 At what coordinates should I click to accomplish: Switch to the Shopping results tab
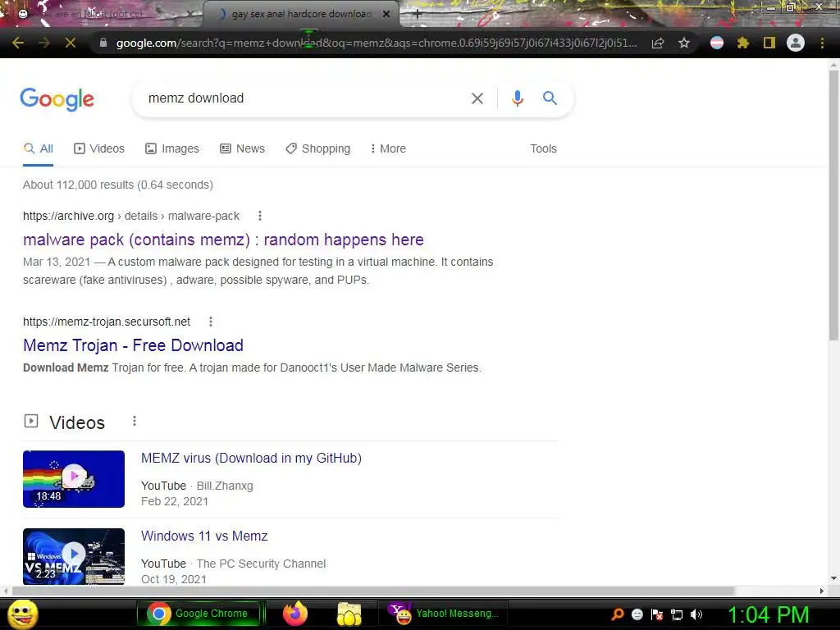click(317, 149)
